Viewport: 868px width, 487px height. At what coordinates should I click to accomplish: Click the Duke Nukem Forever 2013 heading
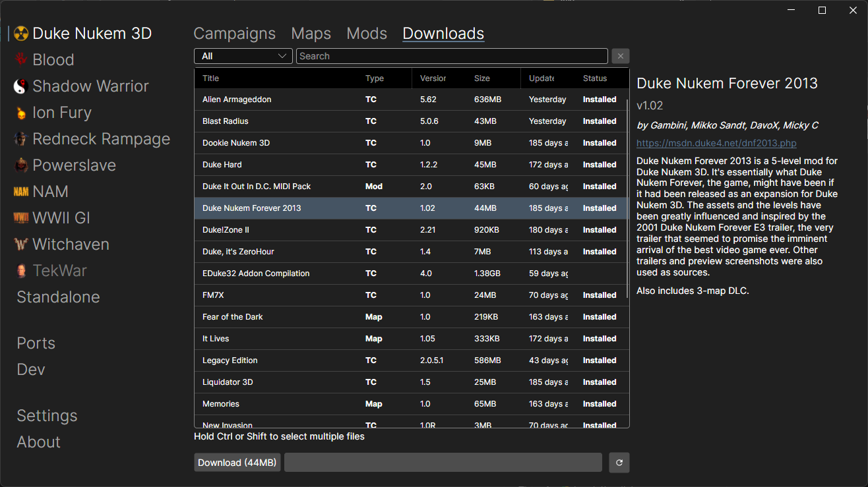point(727,84)
